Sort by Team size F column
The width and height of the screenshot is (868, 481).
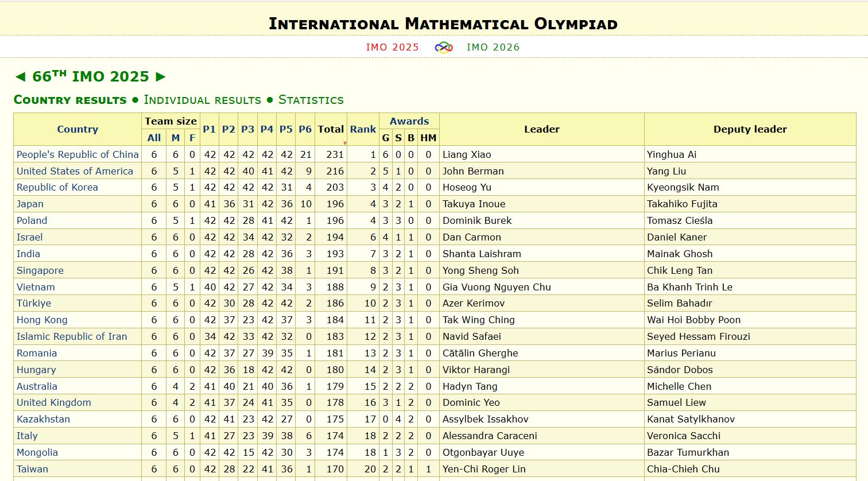pos(192,138)
